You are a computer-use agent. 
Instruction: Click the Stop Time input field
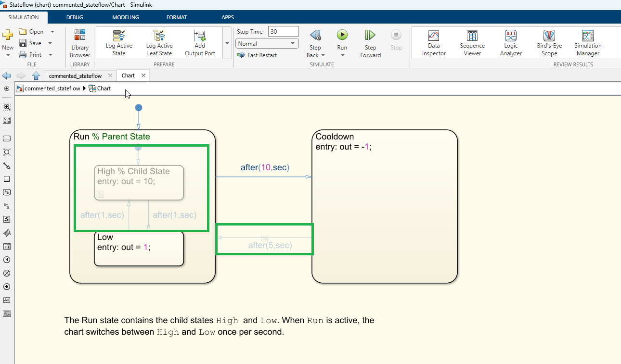coord(284,32)
